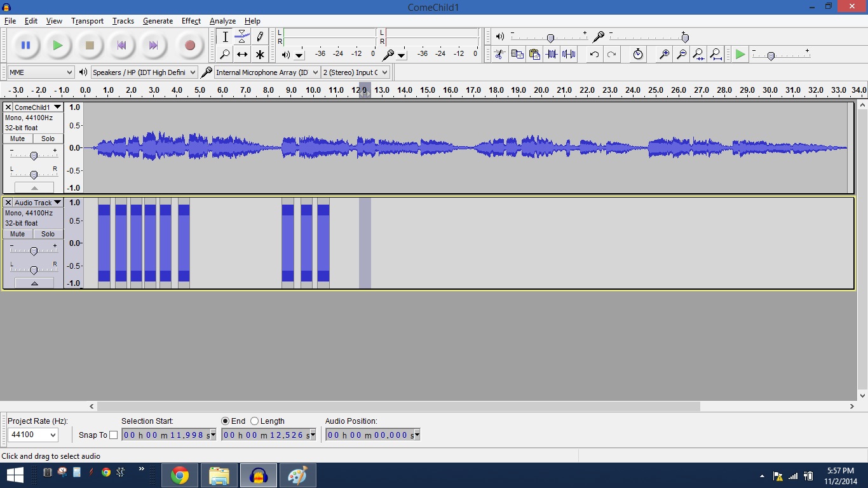Solo the Audio Track
The image size is (868, 488).
pyautogui.click(x=48, y=234)
